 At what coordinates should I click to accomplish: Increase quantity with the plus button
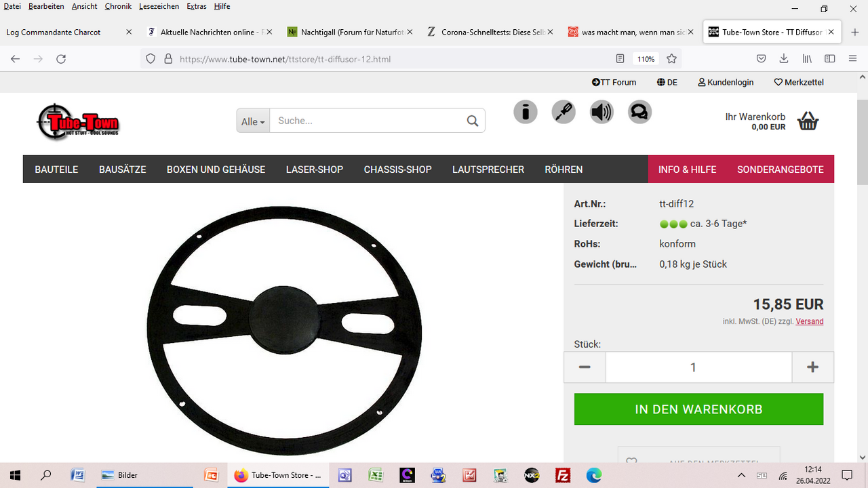812,367
